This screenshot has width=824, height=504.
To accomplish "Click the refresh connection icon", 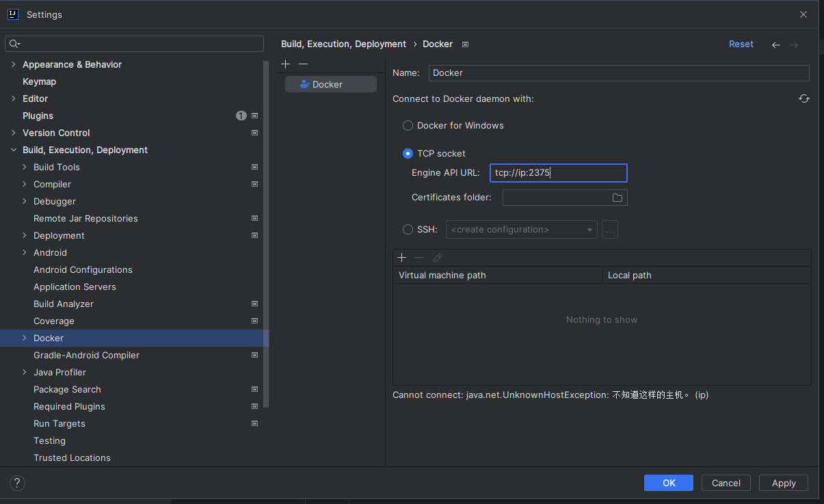I will (x=804, y=98).
